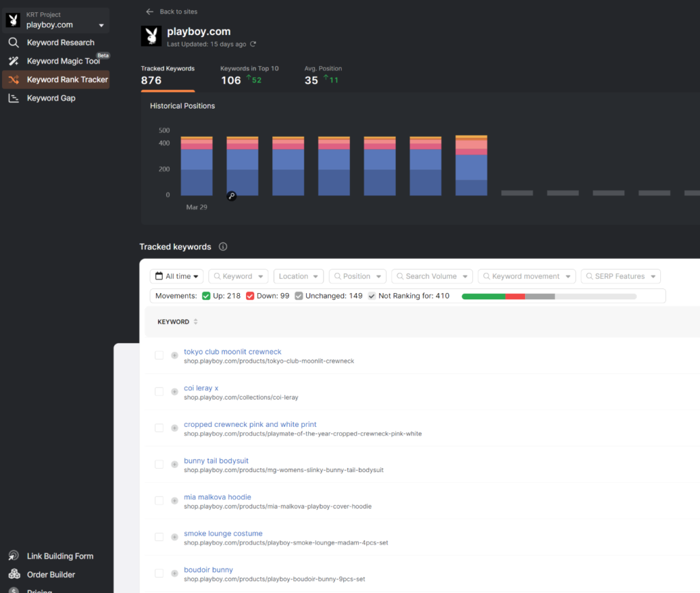Go to Keyword Research in sidebar
Viewport: 700px width, 593px height.
tap(61, 42)
